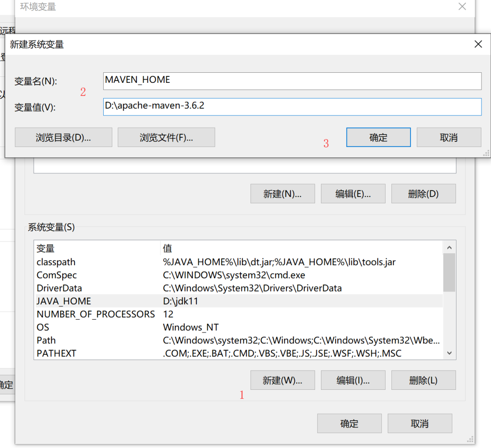Open 浏览文件(F)... browse file button
The width and height of the screenshot is (491, 448).
pyautogui.click(x=166, y=137)
